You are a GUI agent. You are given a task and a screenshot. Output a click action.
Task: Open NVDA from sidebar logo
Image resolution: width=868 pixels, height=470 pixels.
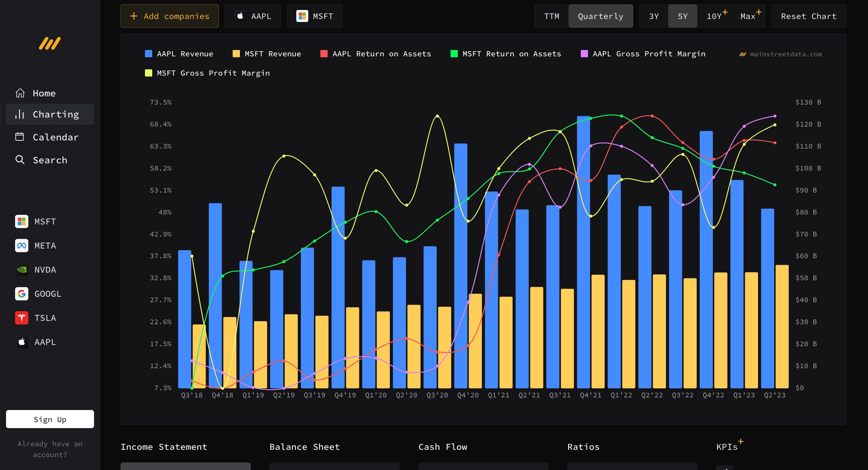point(22,270)
